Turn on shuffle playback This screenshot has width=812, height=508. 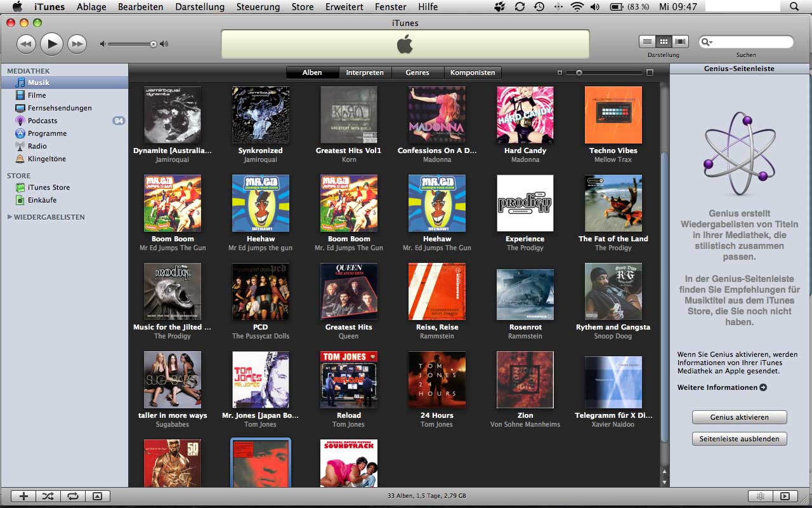click(x=48, y=497)
